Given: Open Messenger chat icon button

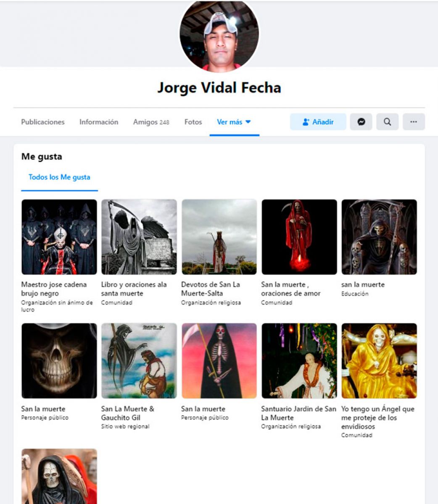Looking at the screenshot, I should (x=361, y=122).
